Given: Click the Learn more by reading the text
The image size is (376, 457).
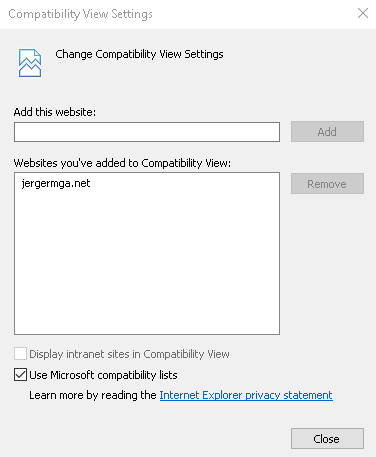Looking at the screenshot, I should click(x=93, y=395).
